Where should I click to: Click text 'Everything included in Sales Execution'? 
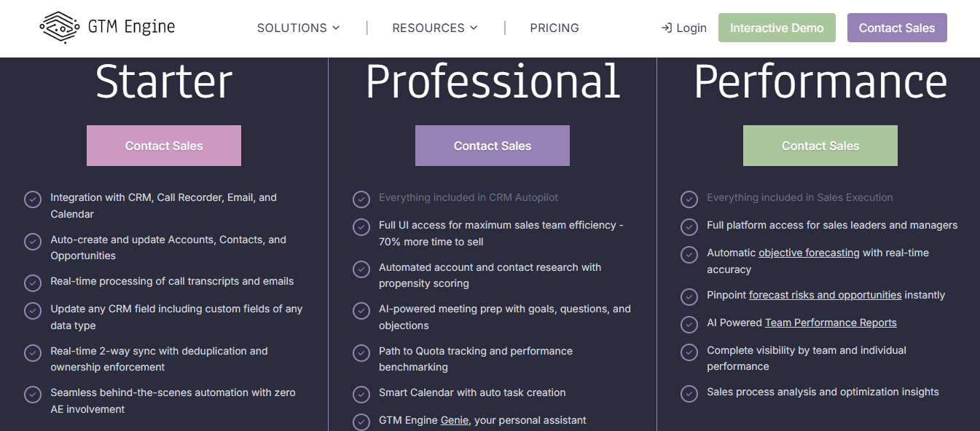[799, 197]
